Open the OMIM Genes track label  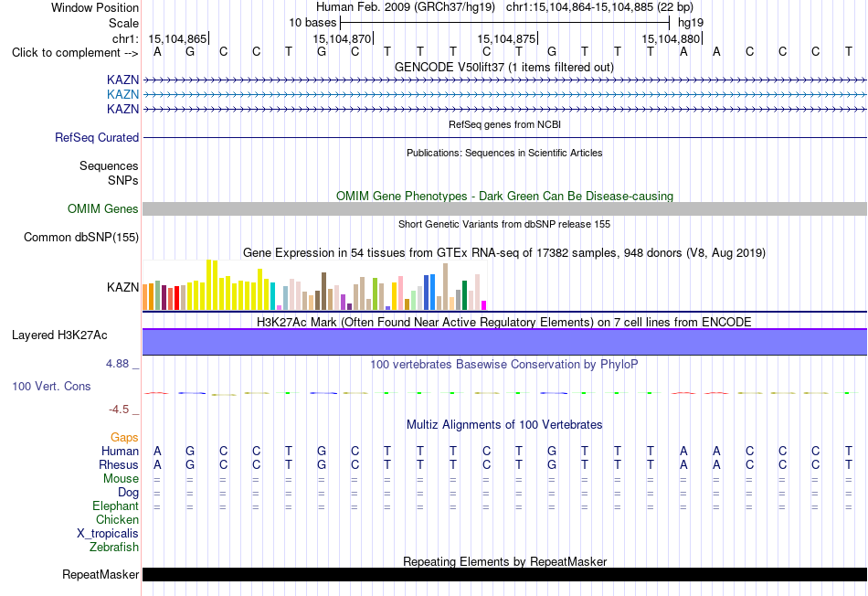pyautogui.click(x=102, y=208)
